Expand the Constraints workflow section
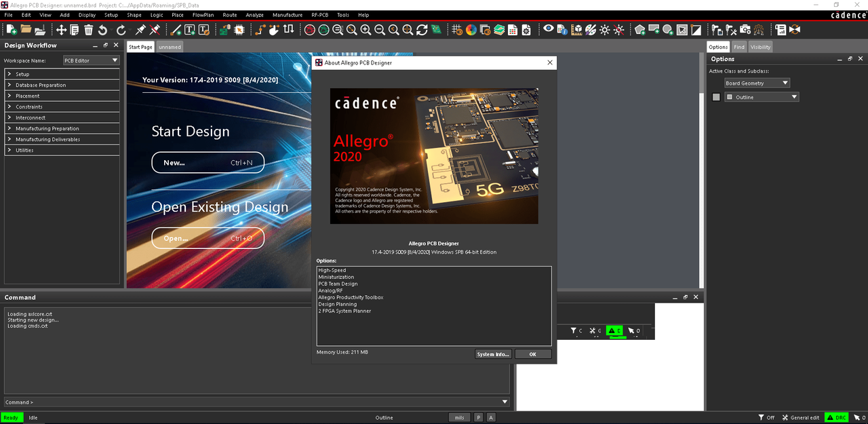868x424 pixels. coord(62,107)
